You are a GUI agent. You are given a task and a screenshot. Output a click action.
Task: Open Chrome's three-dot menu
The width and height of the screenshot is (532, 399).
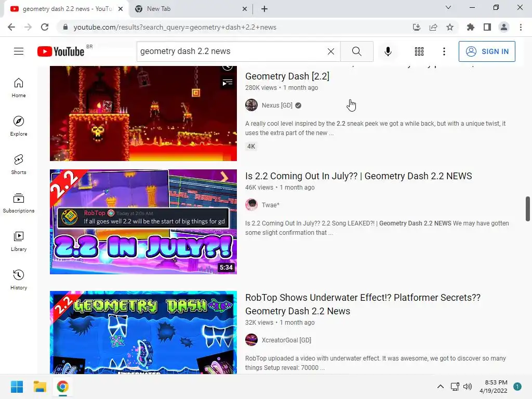click(x=521, y=27)
